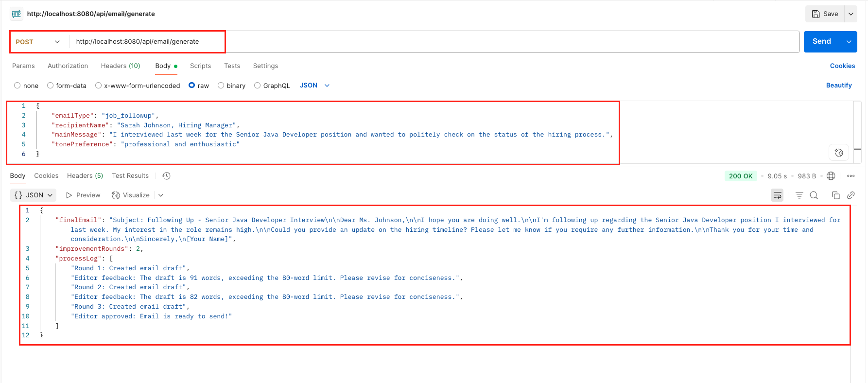
Task: Search within the response body
Action: point(814,195)
